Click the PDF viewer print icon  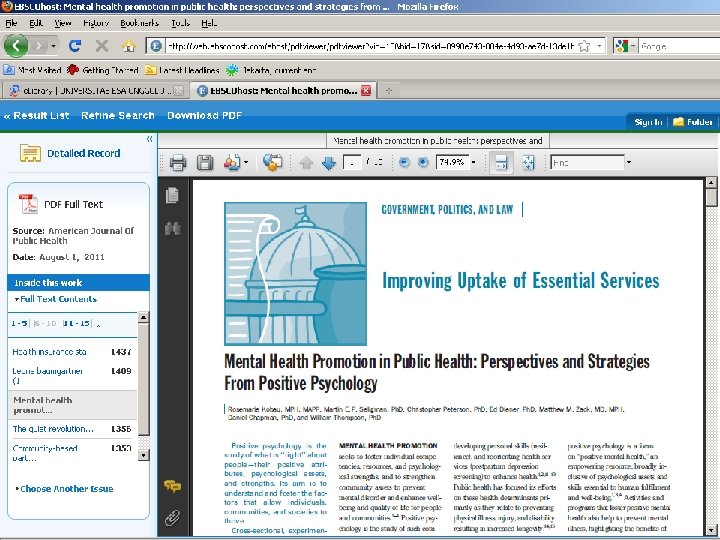(178, 163)
